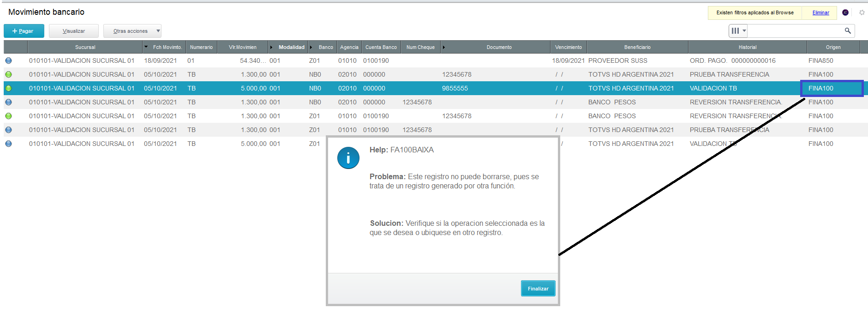The height and width of the screenshot is (314, 868).
Task: Expand the Otras acciones dropdown arrow
Action: click(x=158, y=31)
